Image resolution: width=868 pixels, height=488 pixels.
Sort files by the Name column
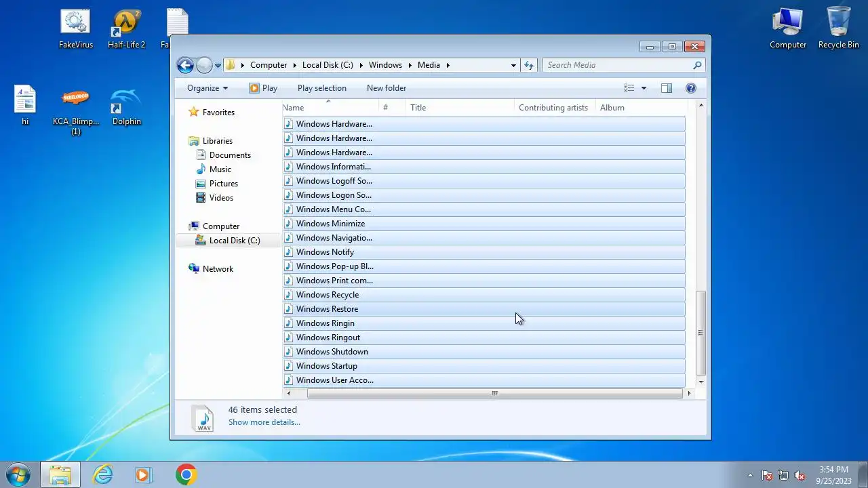pyautogui.click(x=330, y=108)
